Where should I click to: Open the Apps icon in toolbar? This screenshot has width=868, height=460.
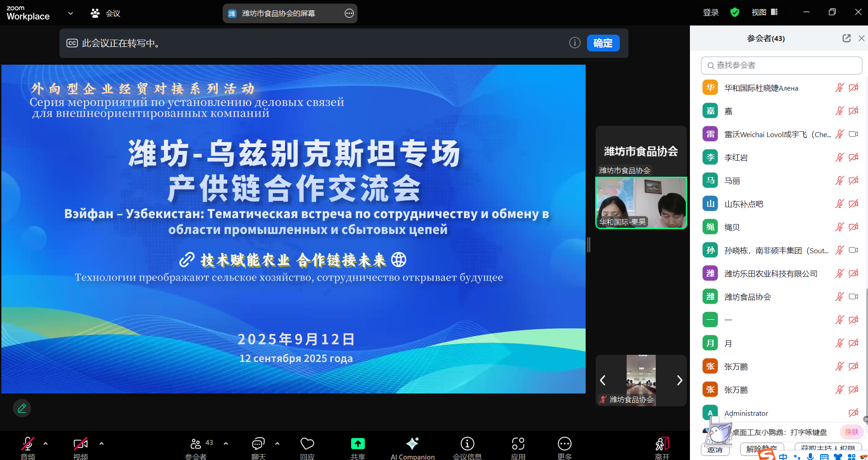[518, 444]
